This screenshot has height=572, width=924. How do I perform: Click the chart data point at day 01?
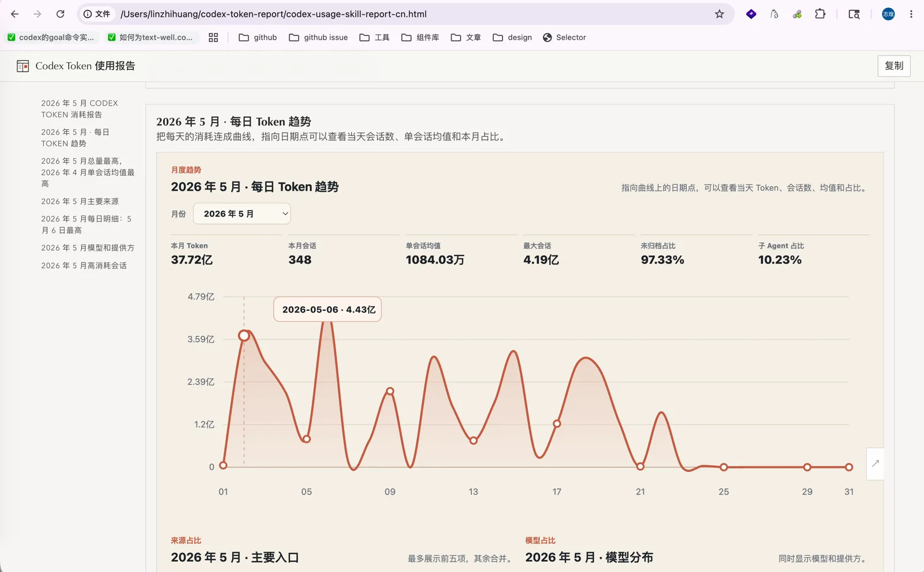[x=223, y=465]
